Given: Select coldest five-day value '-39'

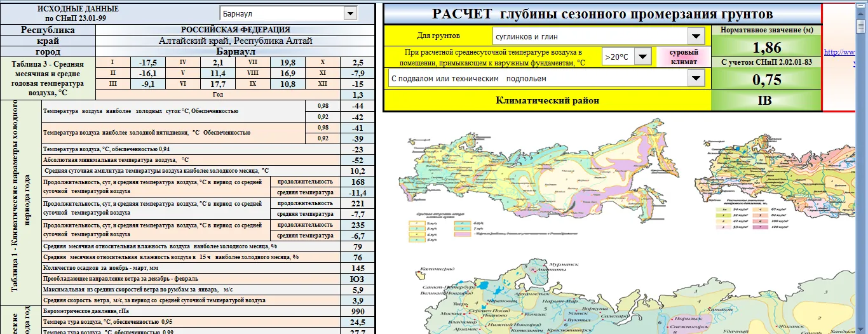Looking at the screenshot, I should click(358, 138).
